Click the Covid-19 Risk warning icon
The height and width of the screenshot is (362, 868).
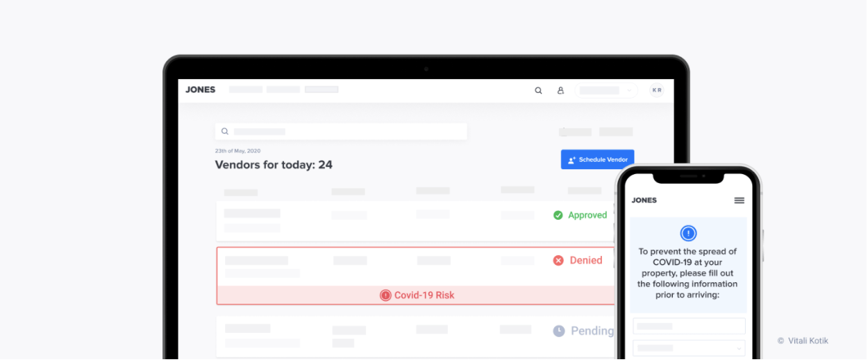(x=385, y=295)
